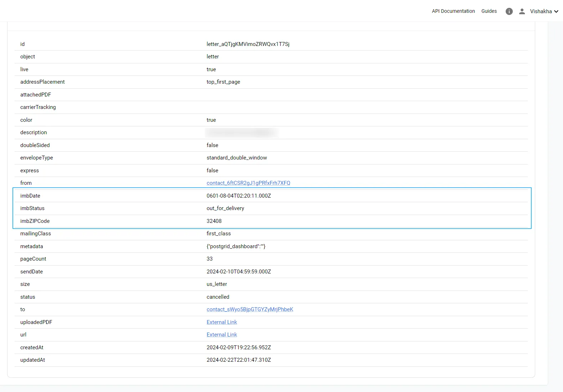Click the imbStatus field label
563x392 pixels.
32,208
